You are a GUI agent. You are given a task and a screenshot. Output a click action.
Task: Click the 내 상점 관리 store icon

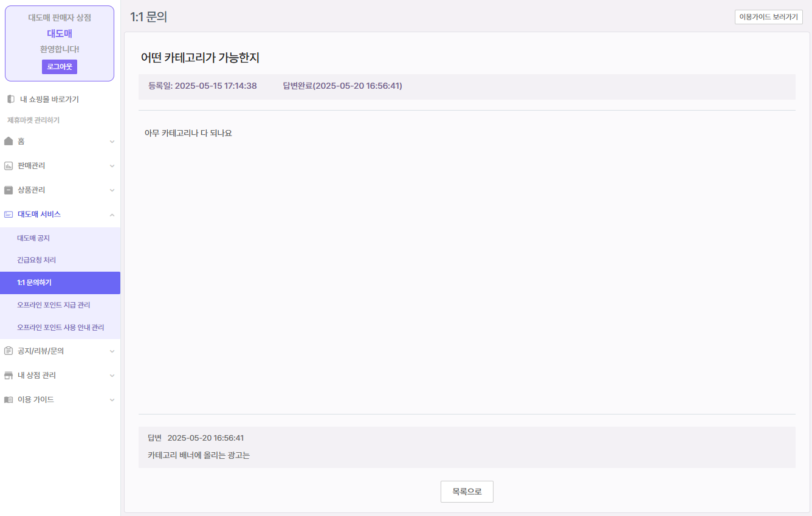pos(9,375)
